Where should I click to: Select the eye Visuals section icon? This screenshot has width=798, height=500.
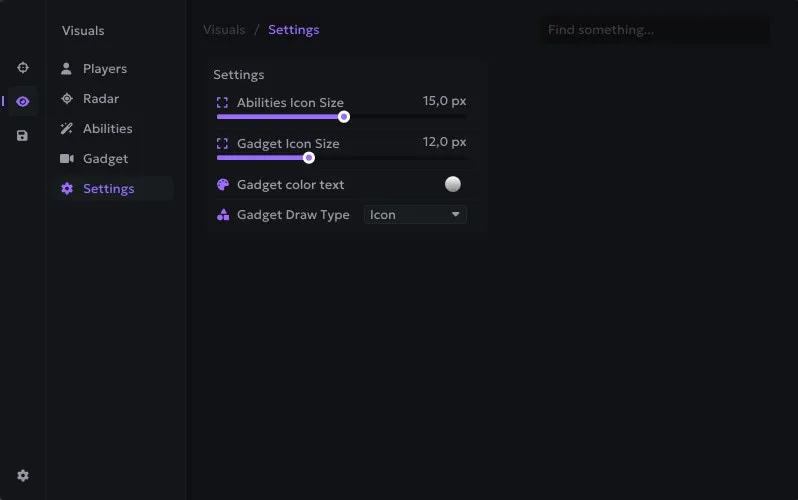[22, 101]
